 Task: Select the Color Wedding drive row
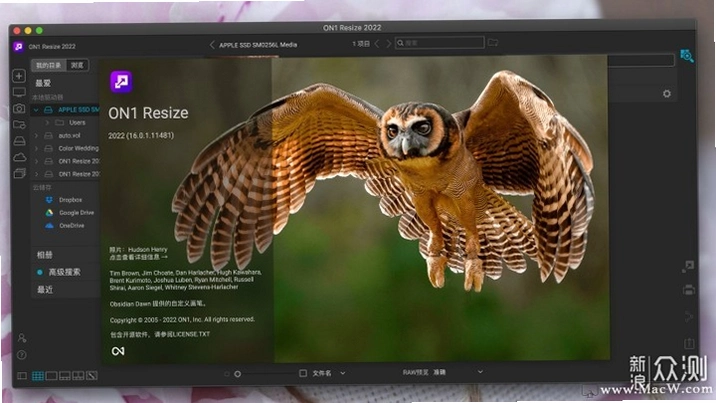(65, 148)
